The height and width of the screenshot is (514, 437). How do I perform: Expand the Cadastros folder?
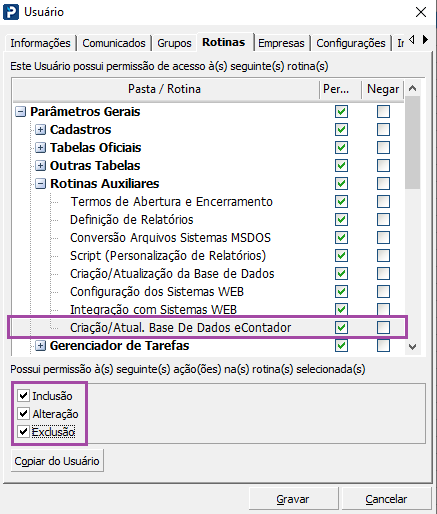pyautogui.click(x=40, y=129)
